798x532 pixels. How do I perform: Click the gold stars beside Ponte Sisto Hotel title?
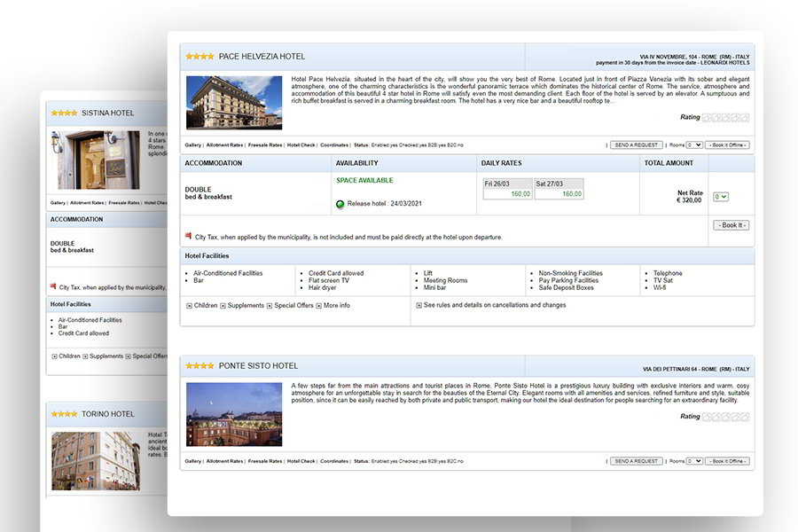(199, 365)
